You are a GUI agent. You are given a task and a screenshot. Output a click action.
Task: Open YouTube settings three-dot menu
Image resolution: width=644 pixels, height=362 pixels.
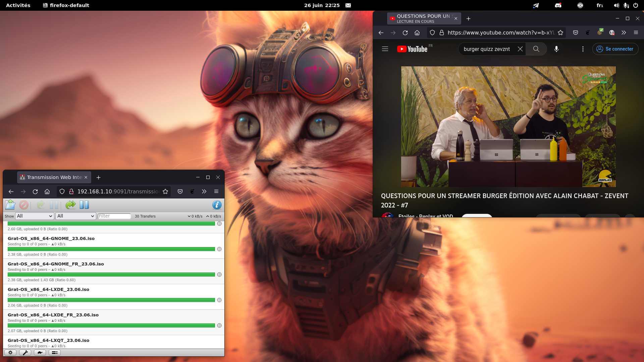[583, 49]
